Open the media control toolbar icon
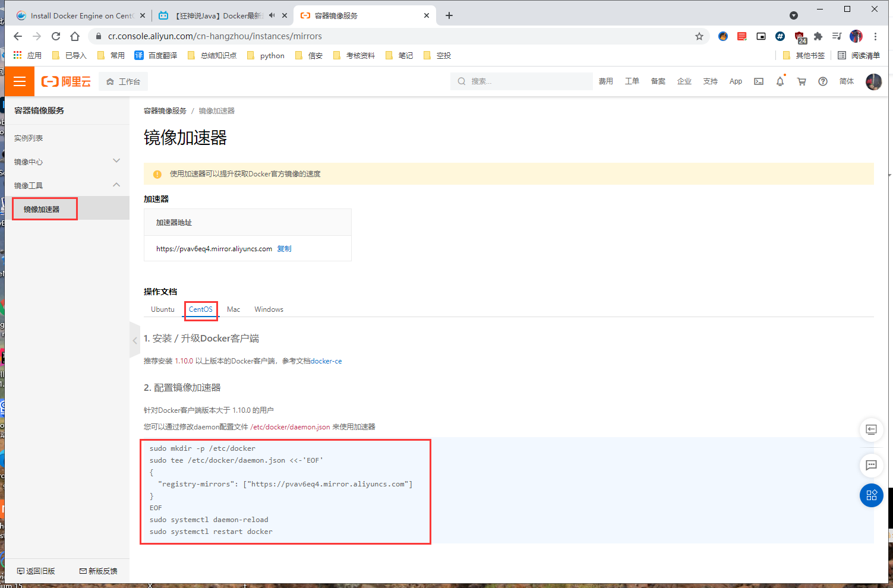The height and width of the screenshot is (588, 893). tap(837, 36)
